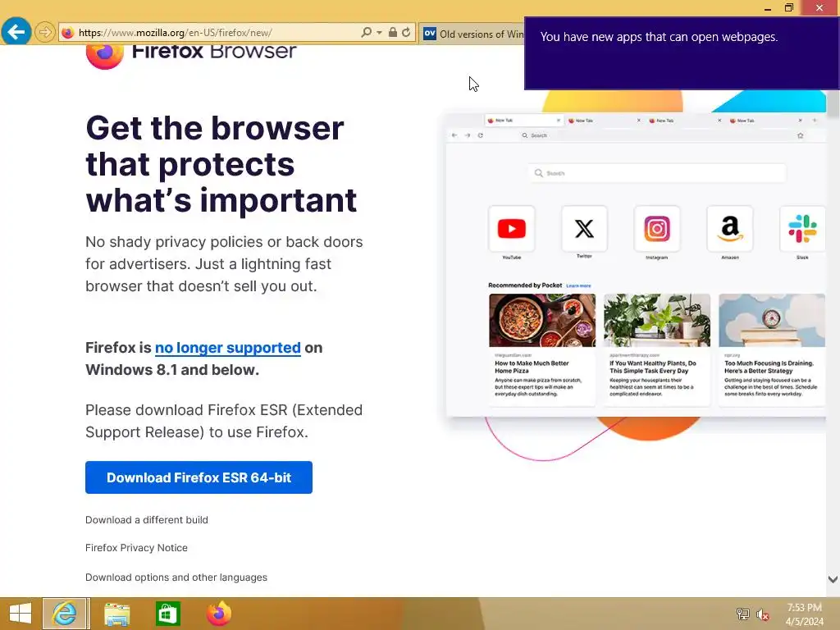Refresh the page with reload icon
This screenshot has height=630, width=840.
click(406, 32)
